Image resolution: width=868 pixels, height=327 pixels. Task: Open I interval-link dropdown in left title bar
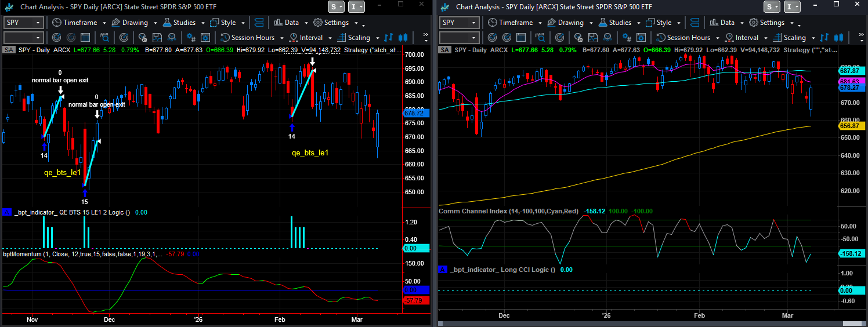357,6
